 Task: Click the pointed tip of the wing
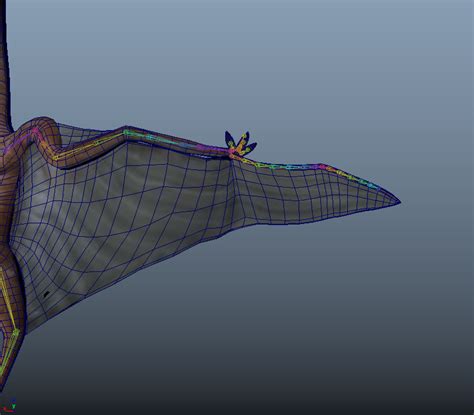click(x=397, y=201)
